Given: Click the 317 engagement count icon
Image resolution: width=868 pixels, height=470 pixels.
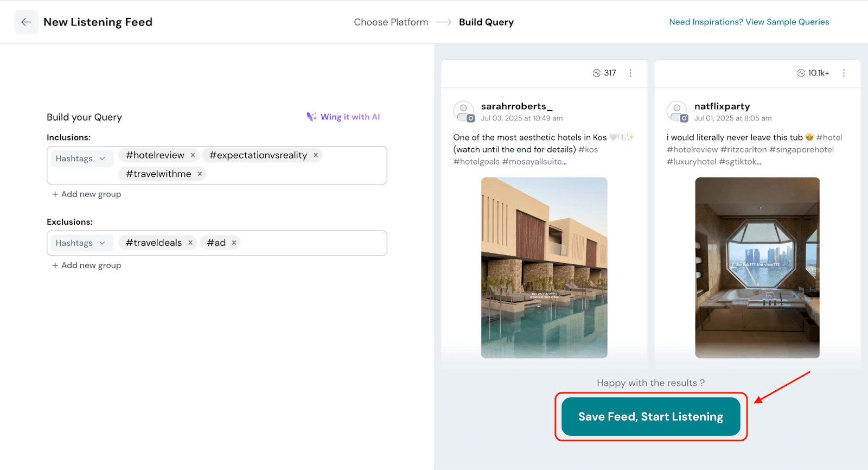Looking at the screenshot, I should [x=597, y=73].
